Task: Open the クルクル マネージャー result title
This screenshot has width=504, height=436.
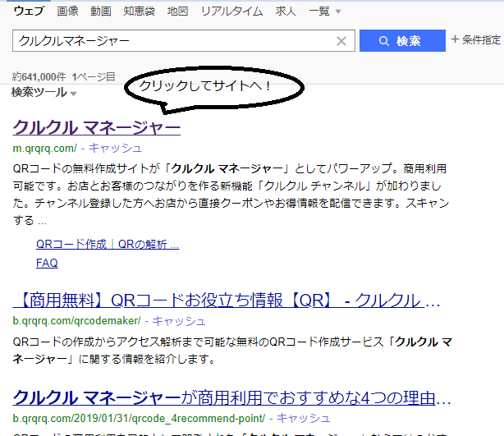Action: 96,127
